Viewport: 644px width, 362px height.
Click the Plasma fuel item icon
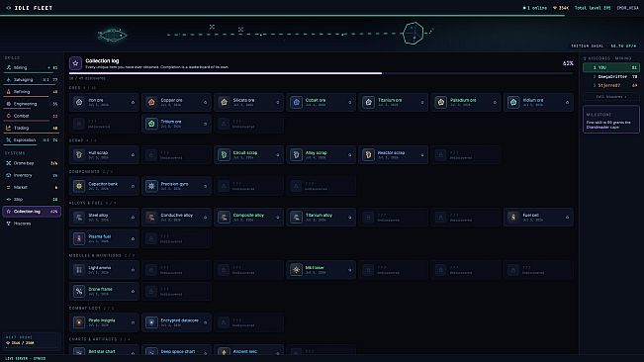pyautogui.click(x=79, y=238)
